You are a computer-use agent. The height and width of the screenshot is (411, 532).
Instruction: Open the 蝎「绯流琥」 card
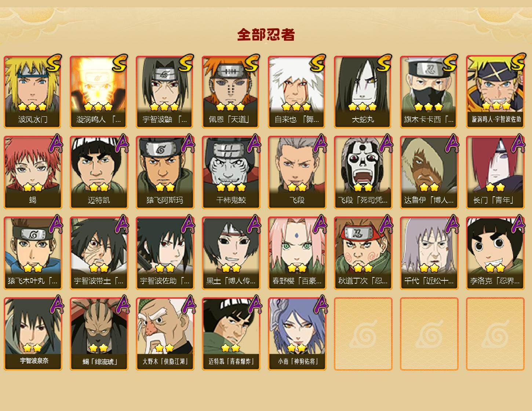pos(99,334)
